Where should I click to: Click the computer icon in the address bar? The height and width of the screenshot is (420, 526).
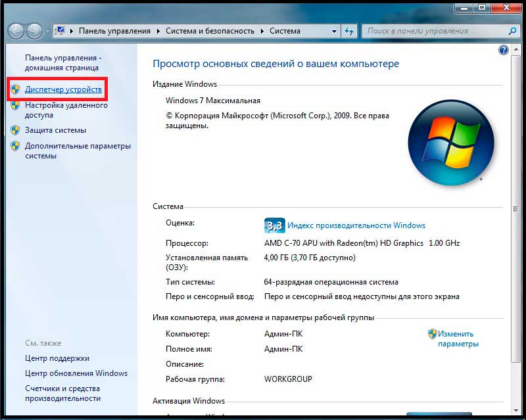point(60,31)
